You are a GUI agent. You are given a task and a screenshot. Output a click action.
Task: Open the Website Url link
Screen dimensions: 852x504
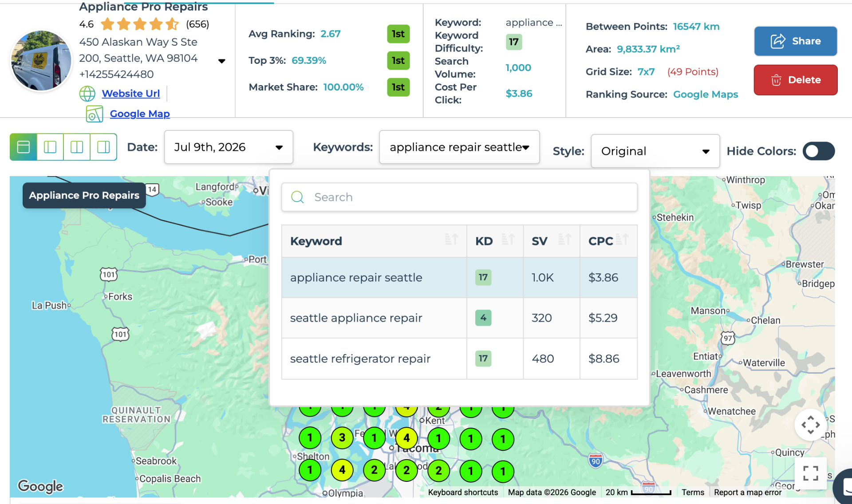pos(131,94)
